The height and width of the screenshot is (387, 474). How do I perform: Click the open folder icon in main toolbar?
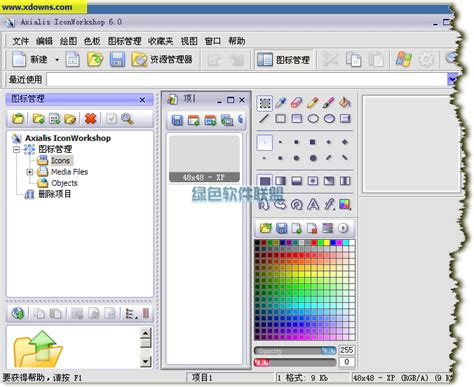click(x=95, y=60)
